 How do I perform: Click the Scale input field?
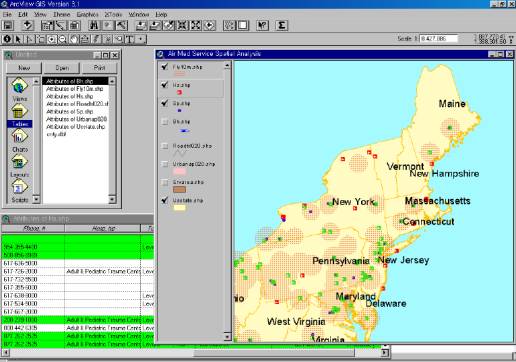(439, 38)
